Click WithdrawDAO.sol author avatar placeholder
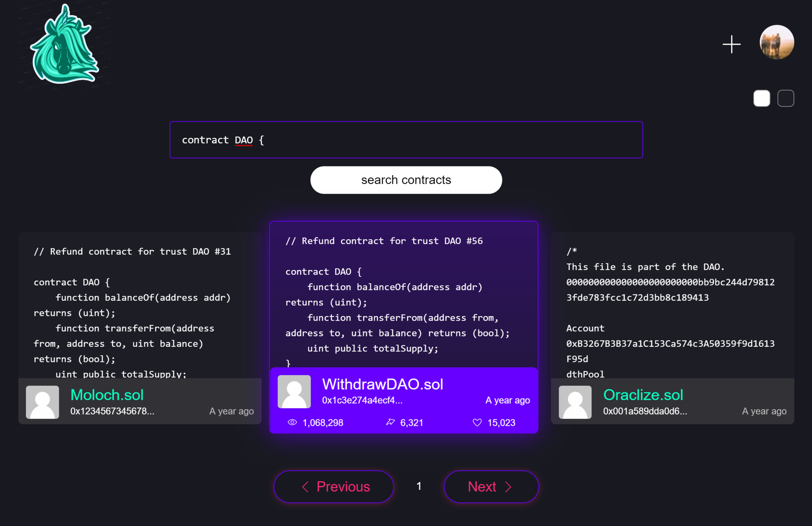The height and width of the screenshot is (526, 812). 294,392
